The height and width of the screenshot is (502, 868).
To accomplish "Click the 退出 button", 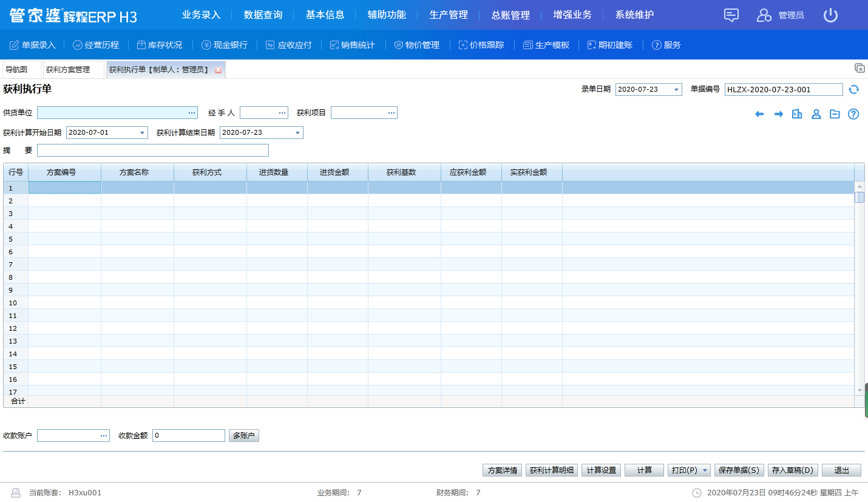I will pyautogui.click(x=842, y=470).
